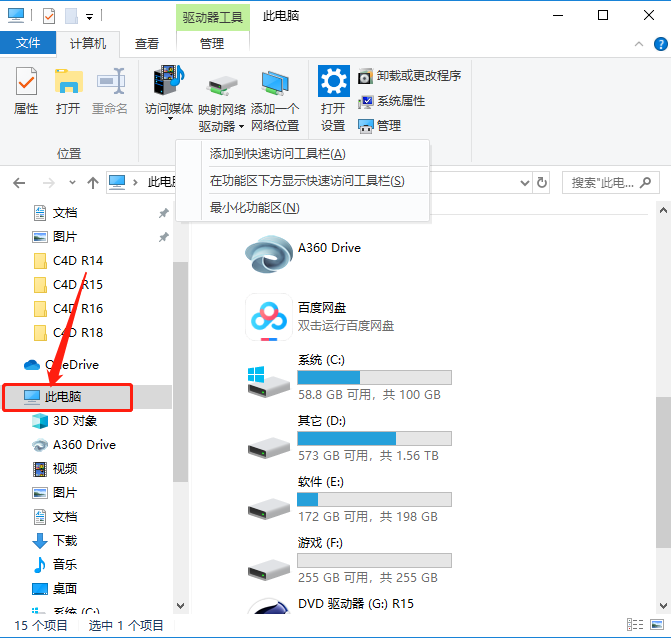Open Settings (打开设置) gear icon

tap(333, 81)
